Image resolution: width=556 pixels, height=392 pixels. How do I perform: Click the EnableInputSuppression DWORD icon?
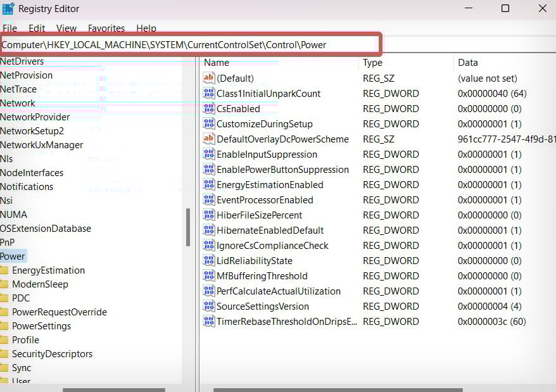coord(209,154)
